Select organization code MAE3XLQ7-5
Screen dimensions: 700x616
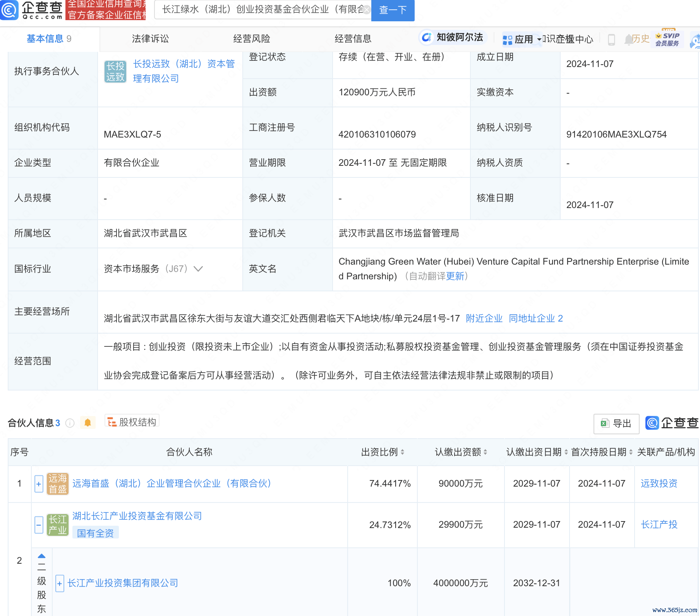[132, 134]
